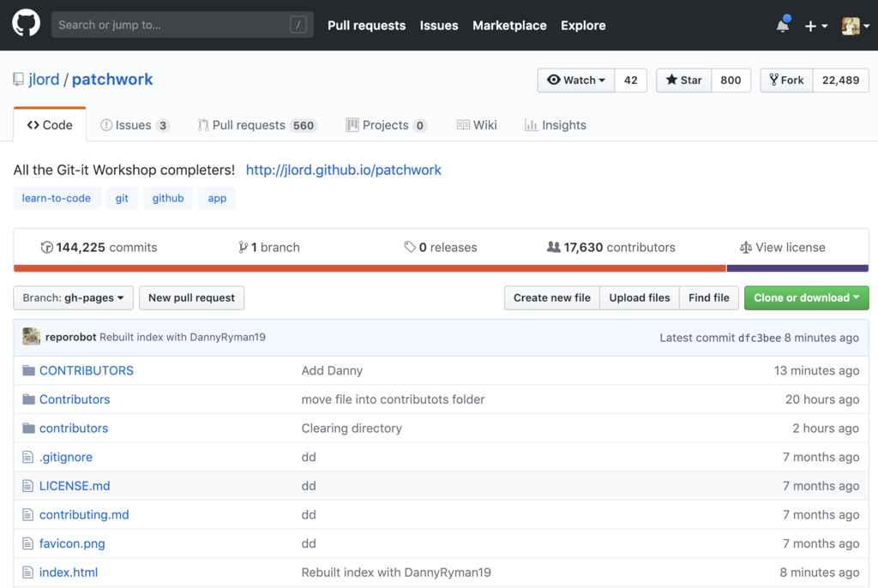878x588 pixels.
Task: Click the reporobot avatar thumbnail
Action: (x=32, y=337)
